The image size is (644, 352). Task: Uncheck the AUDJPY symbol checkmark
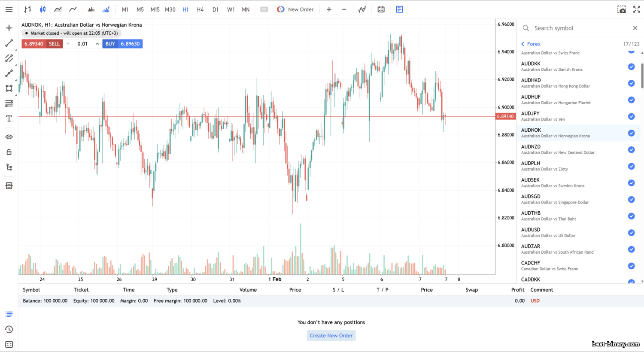pyautogui.click(x=631, y=116)
